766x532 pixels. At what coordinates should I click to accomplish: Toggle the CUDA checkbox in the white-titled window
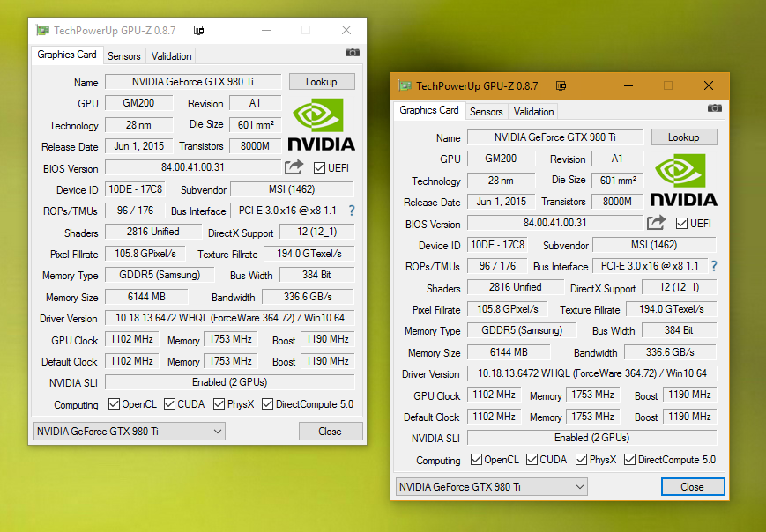[169, 404]
